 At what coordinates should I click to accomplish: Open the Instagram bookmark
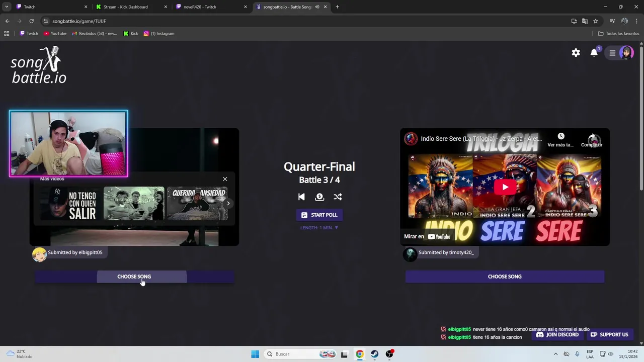(159, 34)
